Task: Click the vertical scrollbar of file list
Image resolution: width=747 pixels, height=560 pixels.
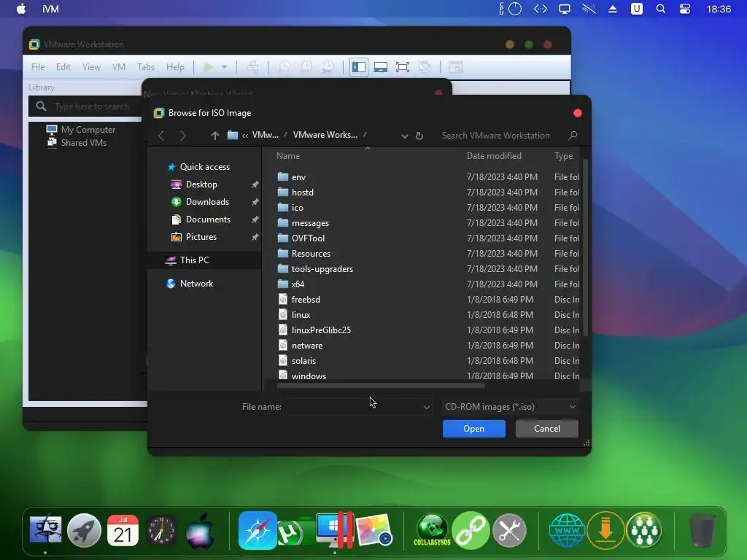Action: coord(586,248)
